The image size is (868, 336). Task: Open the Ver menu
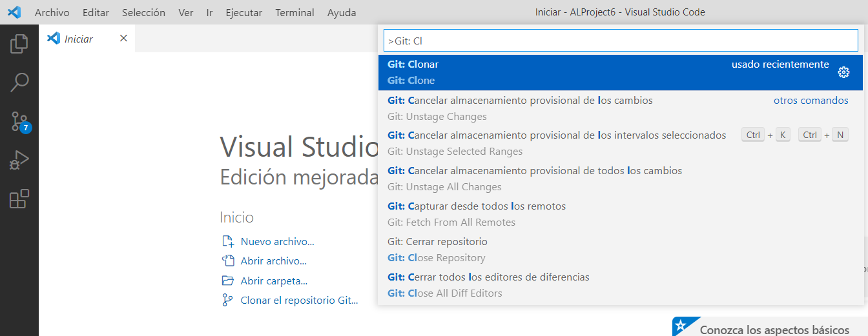(186, 12)
